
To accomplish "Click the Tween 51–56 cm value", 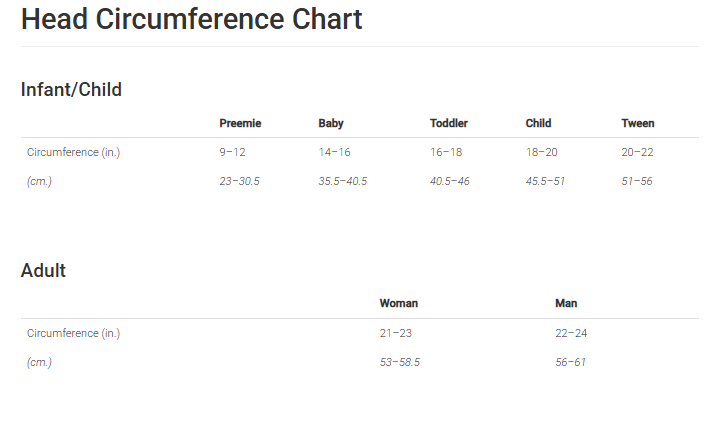I will pos(637,182).
